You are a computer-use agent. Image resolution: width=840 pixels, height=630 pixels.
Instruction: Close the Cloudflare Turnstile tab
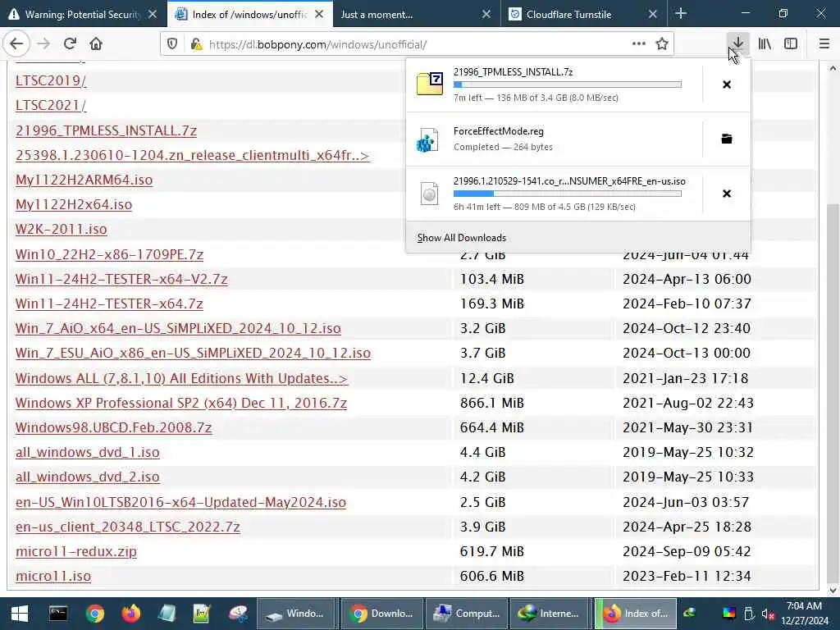[x=652, y=14]
